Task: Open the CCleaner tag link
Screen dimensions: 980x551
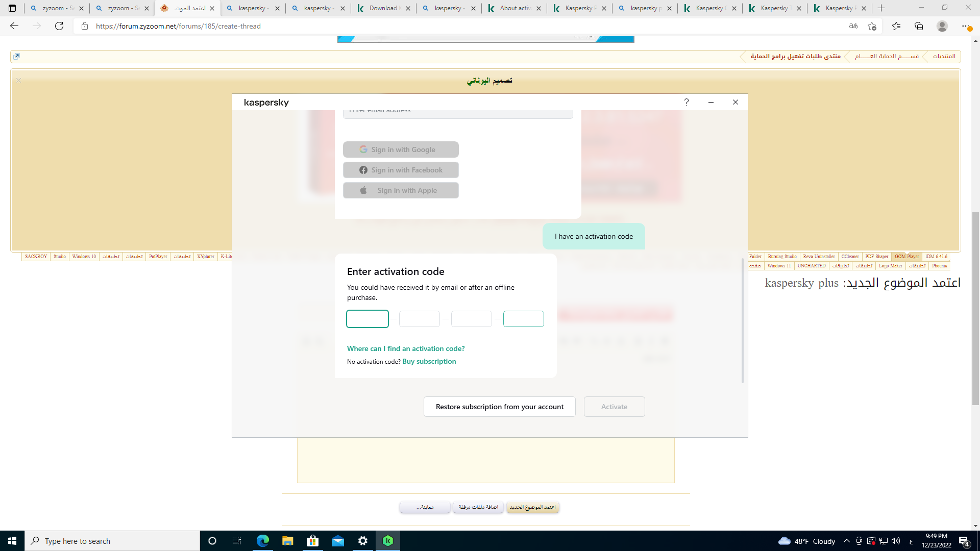Action: click(x=850, y=257)
